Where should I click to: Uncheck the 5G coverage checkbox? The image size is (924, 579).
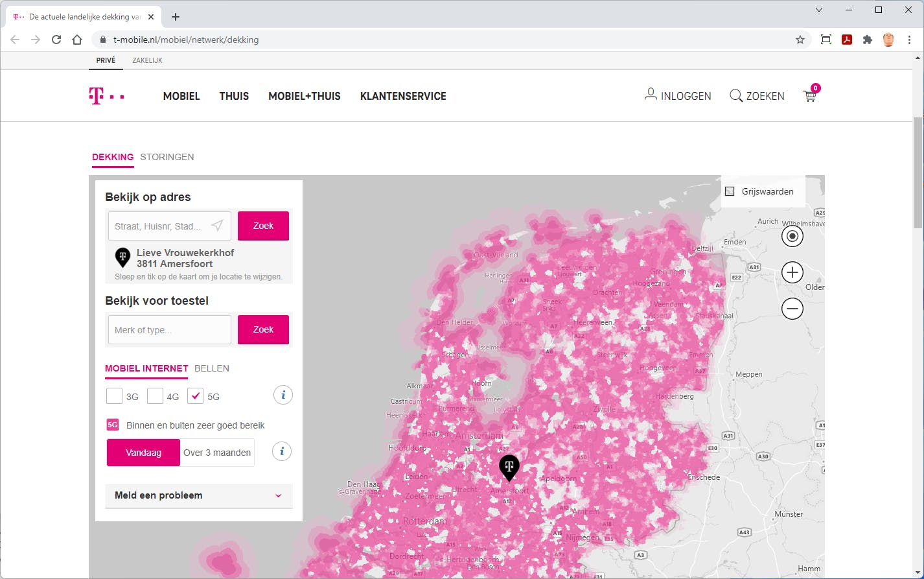click(195, 396)
